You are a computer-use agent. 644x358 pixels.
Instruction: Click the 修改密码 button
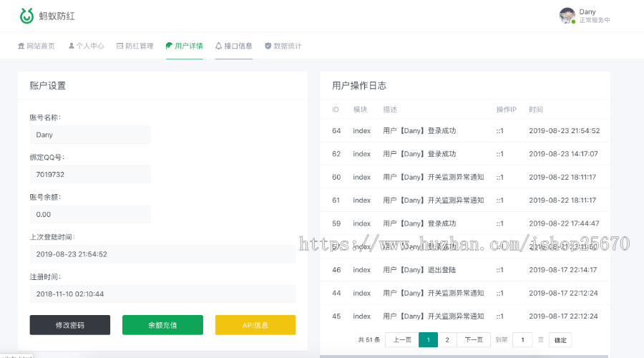coord(70,325)
